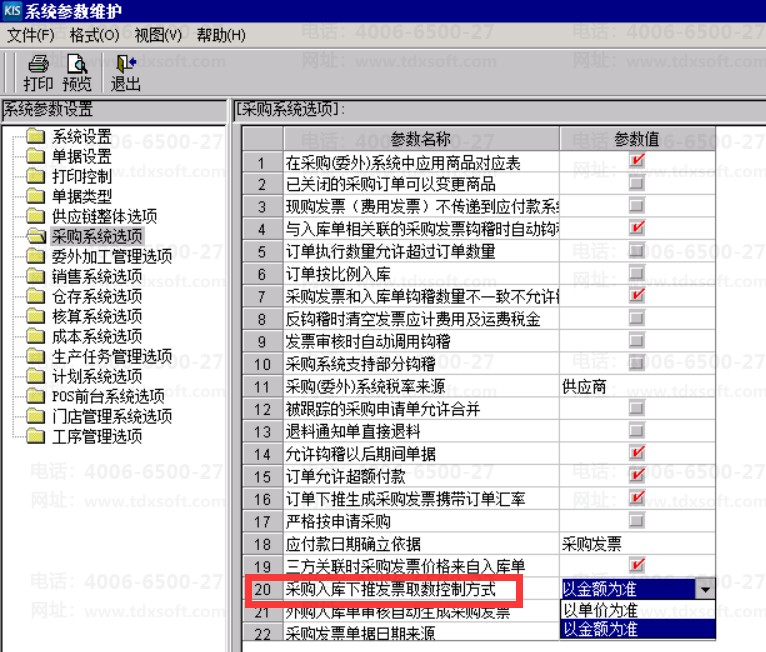This screenshot has height=652, width=766.
Task: Open the 格式(O) menu
Action: click(x=94, y=35)
